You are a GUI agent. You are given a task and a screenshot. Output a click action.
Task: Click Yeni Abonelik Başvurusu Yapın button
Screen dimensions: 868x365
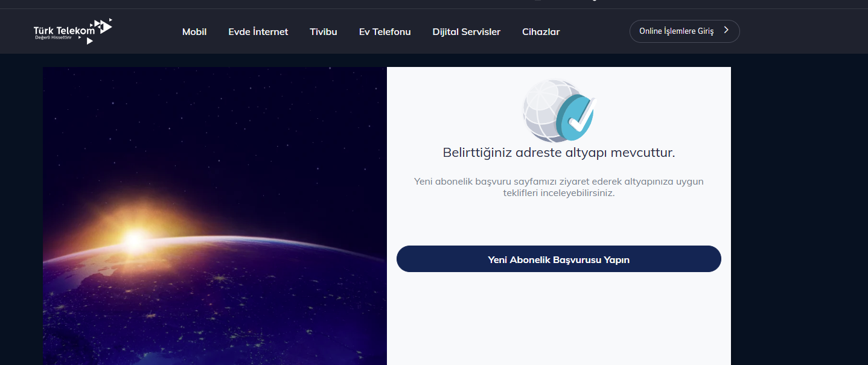pyautogui.click(x=559, y=259)
